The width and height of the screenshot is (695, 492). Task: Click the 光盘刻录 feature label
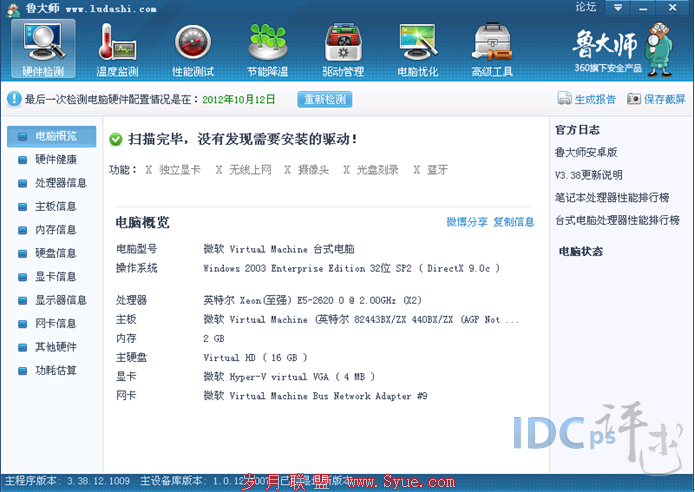click(378, 170)
